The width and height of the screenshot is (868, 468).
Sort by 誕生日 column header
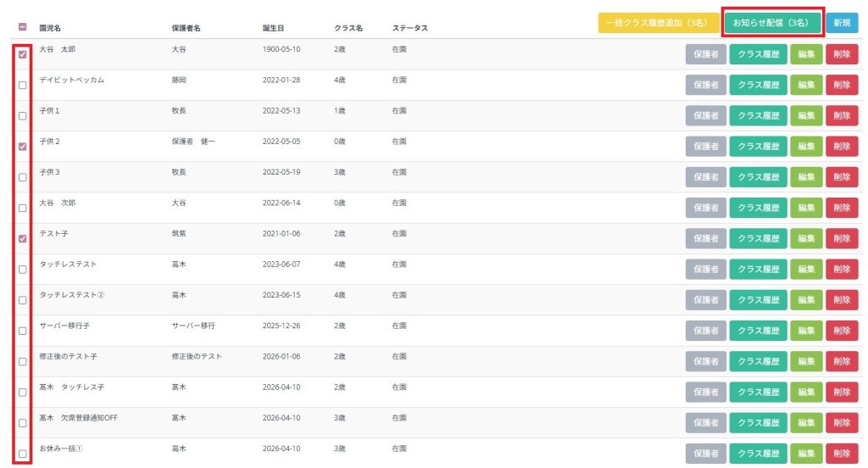[274, 28]
